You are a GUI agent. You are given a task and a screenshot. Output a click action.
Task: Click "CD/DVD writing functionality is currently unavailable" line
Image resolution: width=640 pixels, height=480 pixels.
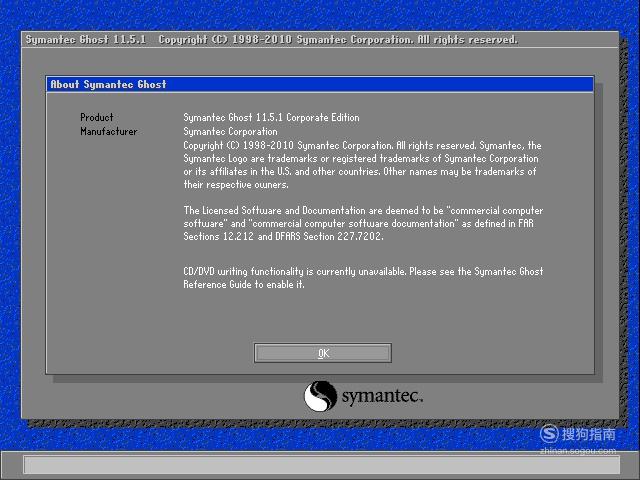point(363,271)
